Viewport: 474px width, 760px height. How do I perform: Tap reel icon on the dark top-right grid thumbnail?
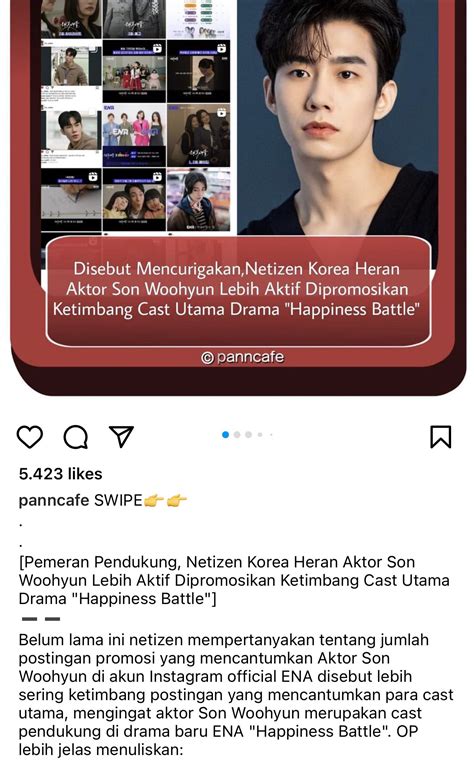221,48
